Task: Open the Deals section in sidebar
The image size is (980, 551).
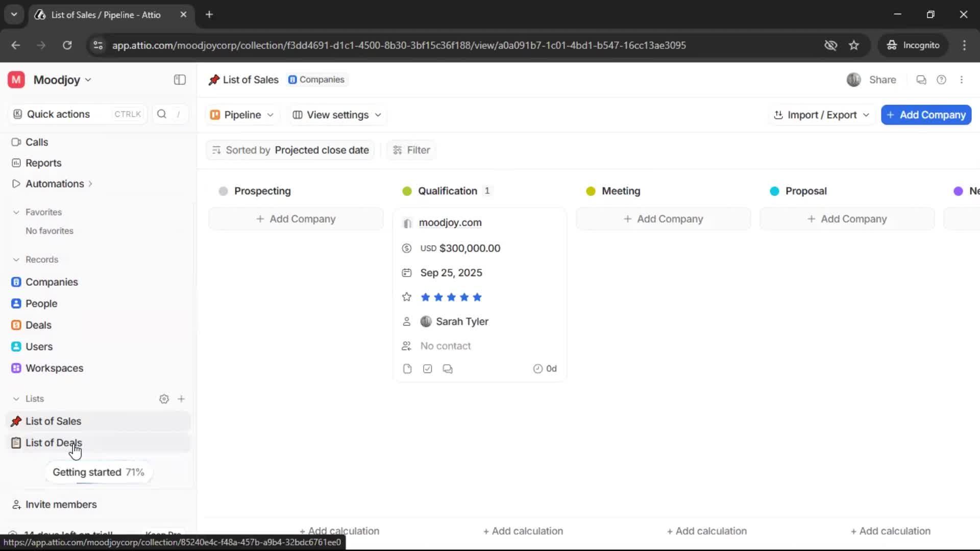Action: point(38,324)
